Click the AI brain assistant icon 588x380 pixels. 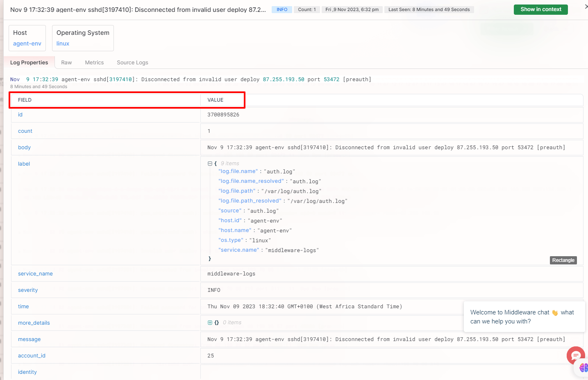tap(583, 368)
